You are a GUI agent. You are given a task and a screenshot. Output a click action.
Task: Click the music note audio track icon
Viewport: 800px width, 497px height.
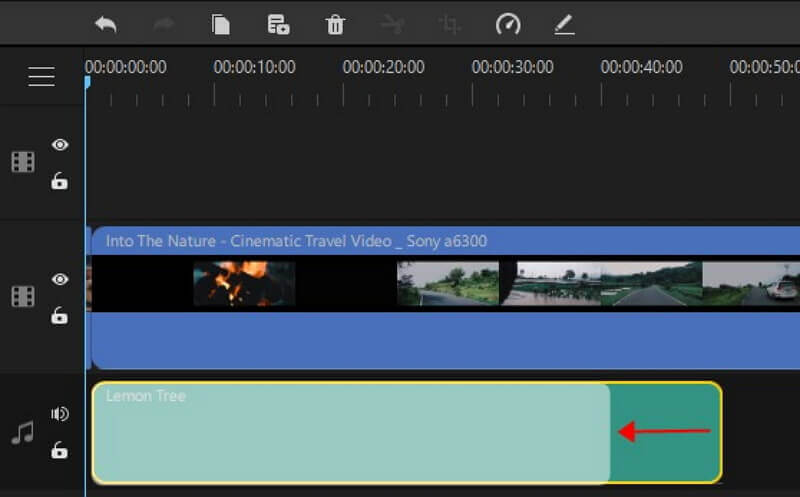coord(23,432)
